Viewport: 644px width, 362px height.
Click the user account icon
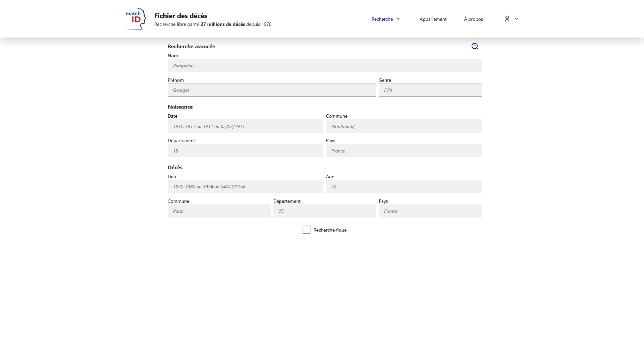507,19
